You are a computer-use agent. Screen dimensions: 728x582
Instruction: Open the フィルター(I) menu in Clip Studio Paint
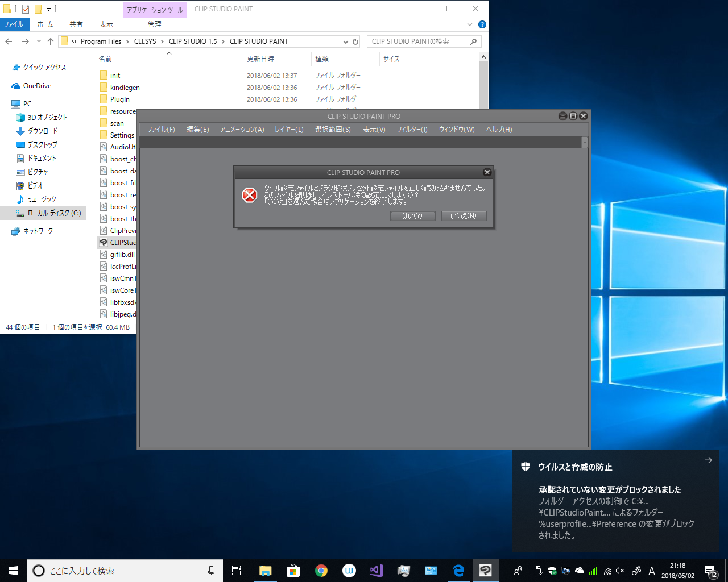(x=412, y=130)
